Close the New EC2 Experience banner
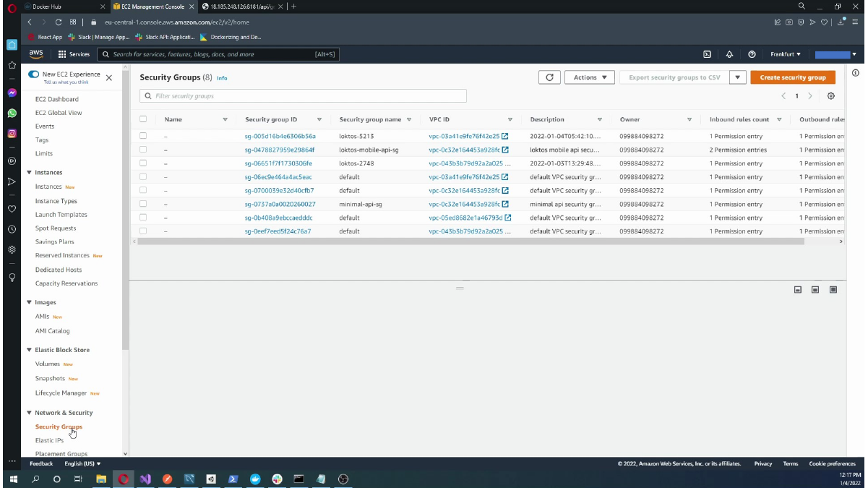This screenshot has width=868, height=488. [109, 77]
